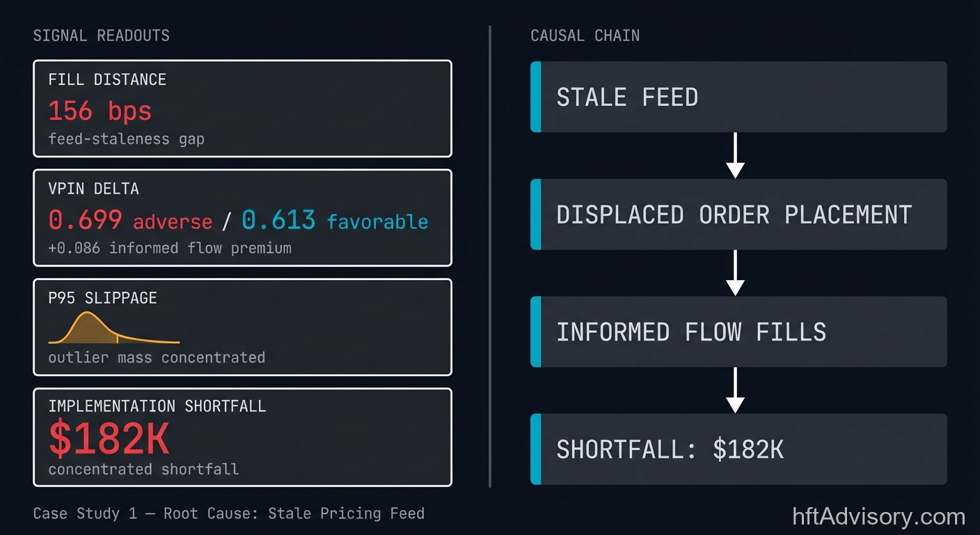
Task: Click the P95 Slippage card title
Action: tap(102, 298)
